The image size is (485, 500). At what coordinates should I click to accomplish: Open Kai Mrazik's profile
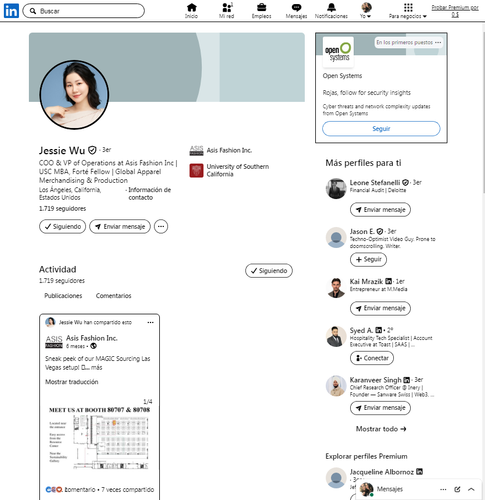(366, 281)
